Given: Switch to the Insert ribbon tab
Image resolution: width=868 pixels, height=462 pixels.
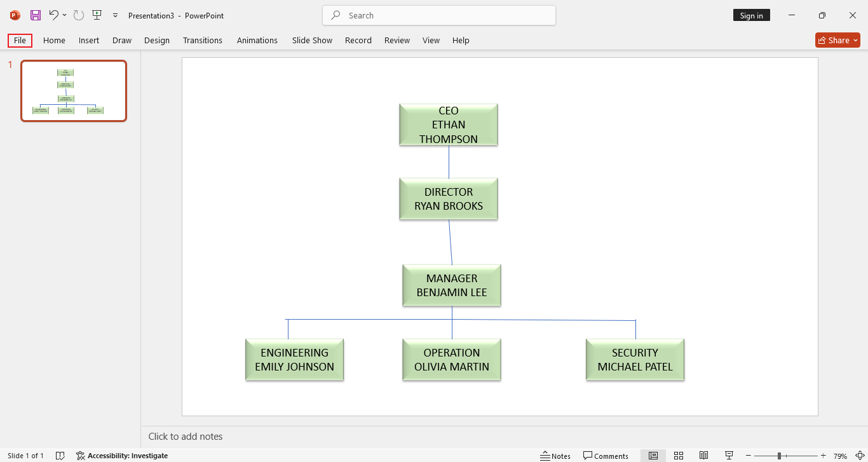Looking at the screenshot, I should click(x=89, y=40).
